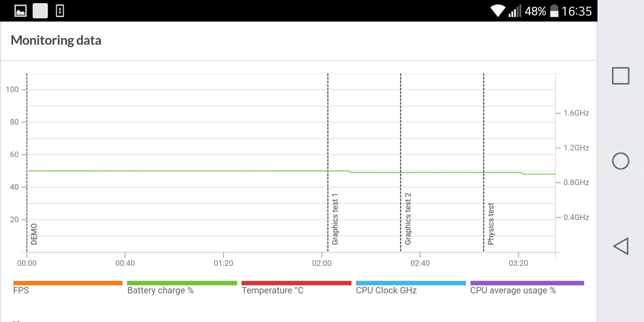Tap the Wi-Fi signal icon
The image size is (644, 322).
point(498,11)
